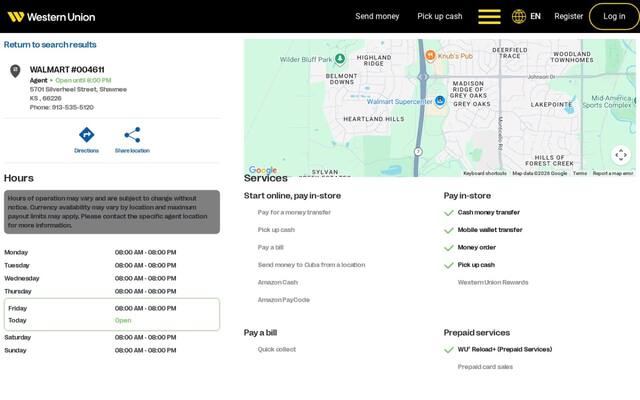
Task: Click the Directions label
Action: [x=87, y=151]
